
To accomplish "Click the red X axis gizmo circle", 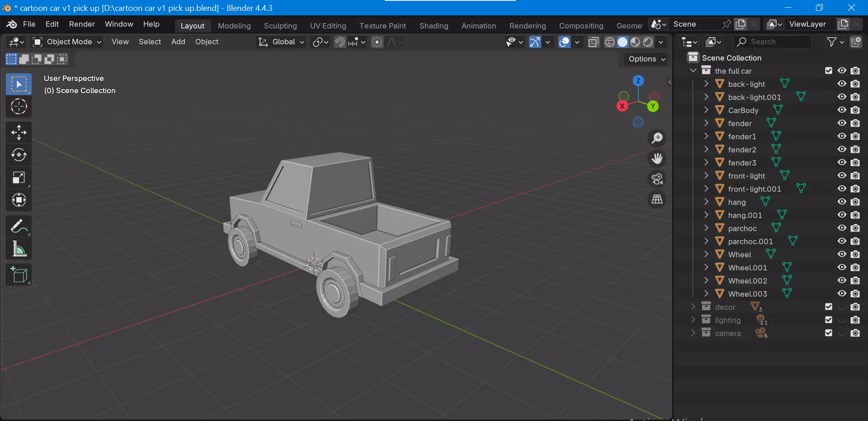I will [x=623, y=106].
